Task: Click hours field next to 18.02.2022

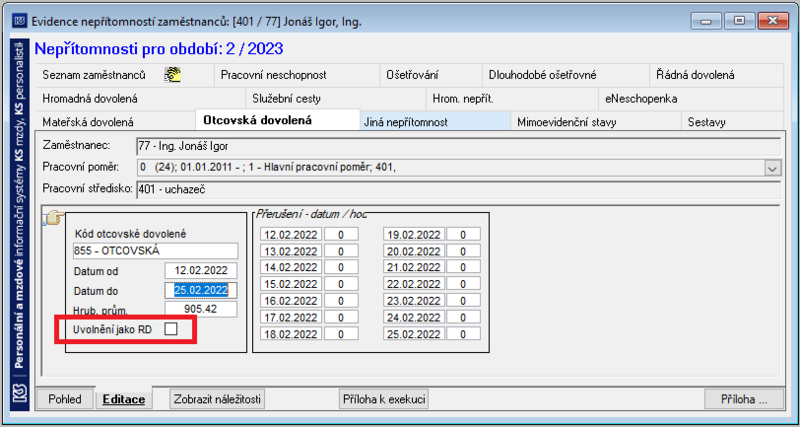Action: (341, 334)
